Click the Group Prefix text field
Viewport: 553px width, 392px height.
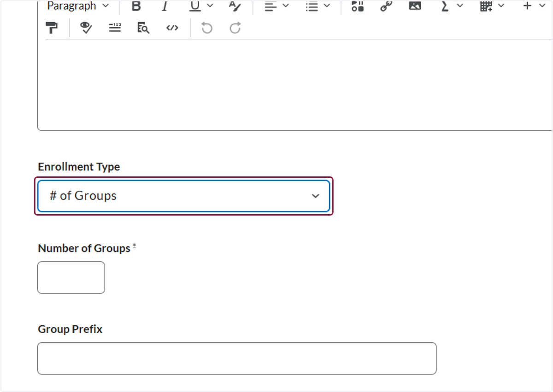(237, 358)
